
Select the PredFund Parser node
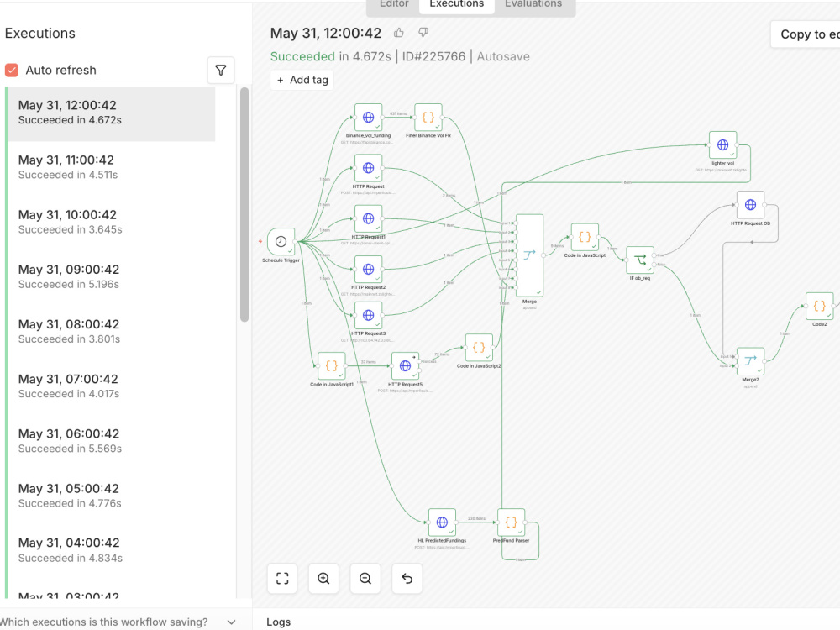click(x=511, y=522)
